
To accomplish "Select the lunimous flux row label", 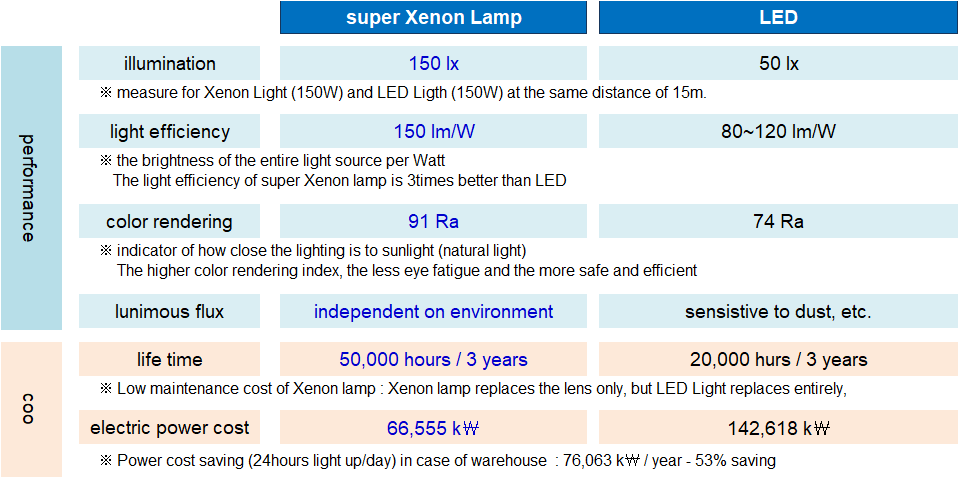I will tap(169, 311).
